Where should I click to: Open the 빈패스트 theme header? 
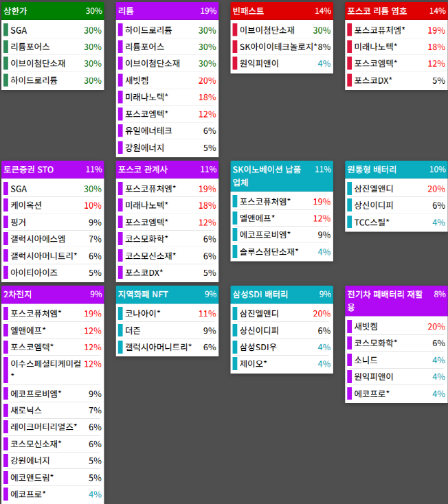click(x=282, y=11)
